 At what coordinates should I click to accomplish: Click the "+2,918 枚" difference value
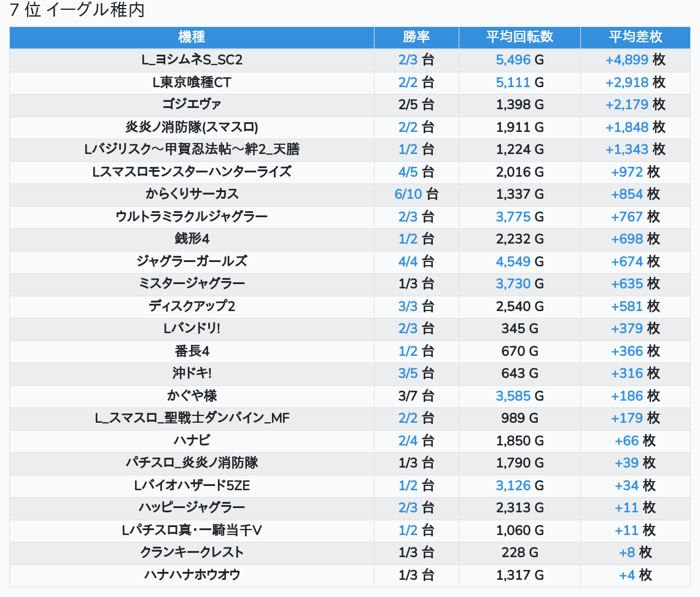click(636, 83)
